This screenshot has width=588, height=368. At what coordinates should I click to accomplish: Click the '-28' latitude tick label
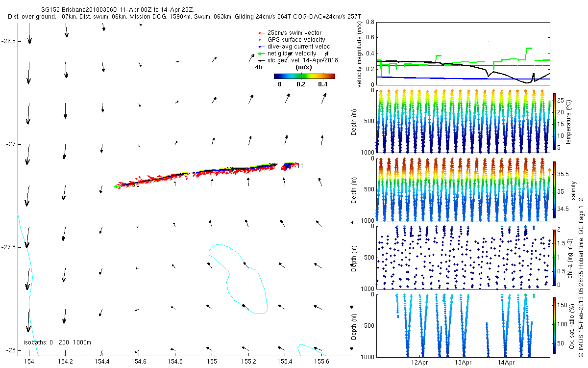pyautogui.click(x=12, y=350)
